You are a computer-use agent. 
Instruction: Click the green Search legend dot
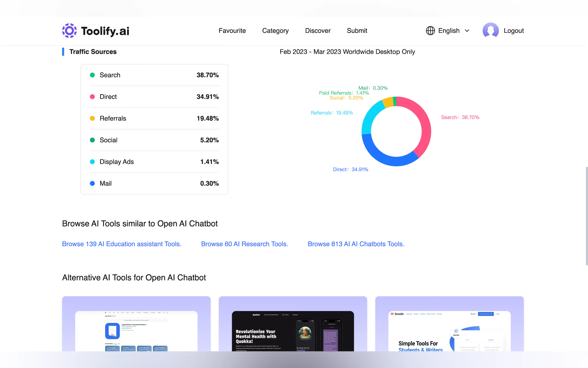point(92,75)
